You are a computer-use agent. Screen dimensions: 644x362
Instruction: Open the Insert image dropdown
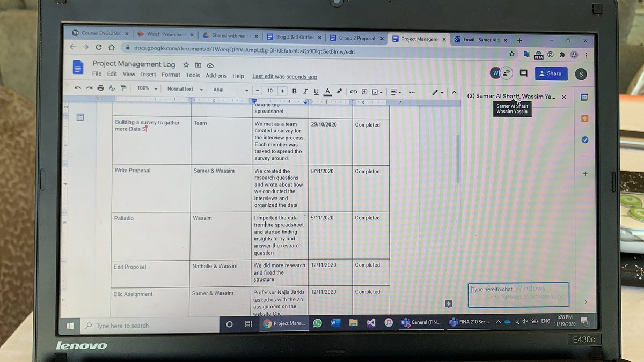[377, 92]
